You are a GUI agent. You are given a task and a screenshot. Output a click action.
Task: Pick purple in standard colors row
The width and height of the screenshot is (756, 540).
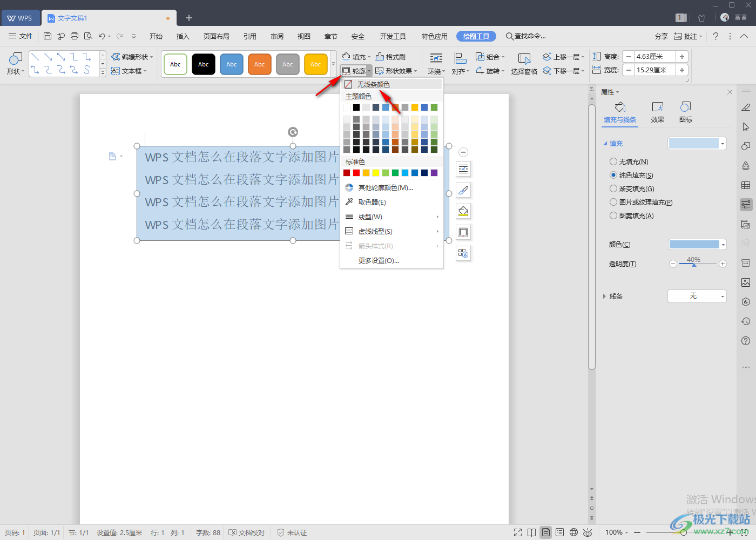point(434,173)
